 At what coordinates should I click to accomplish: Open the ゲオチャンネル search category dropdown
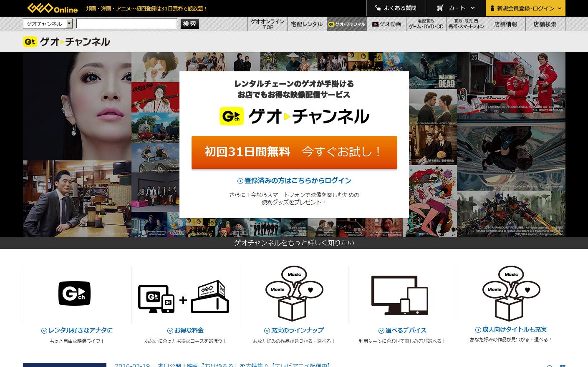tap(48, 24)
